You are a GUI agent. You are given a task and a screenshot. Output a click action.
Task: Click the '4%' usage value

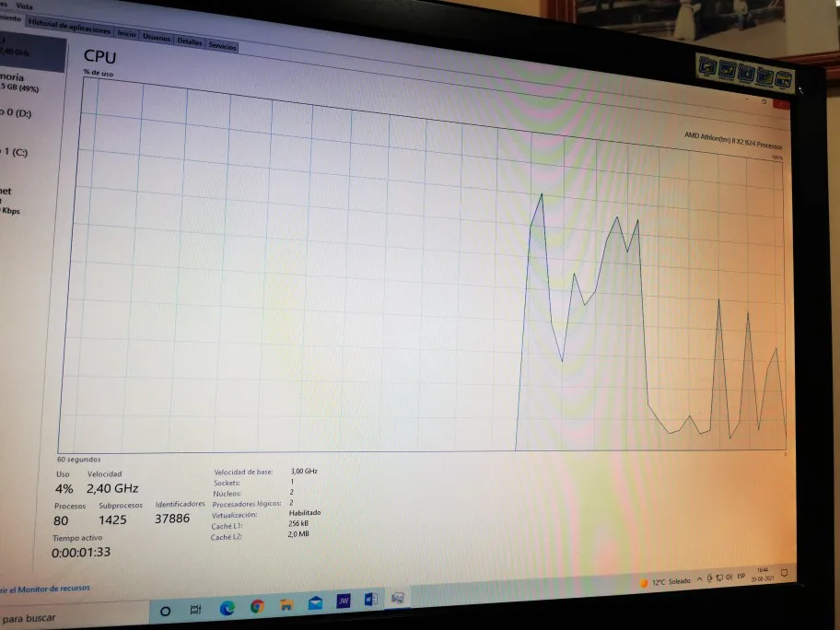[64, 488]
